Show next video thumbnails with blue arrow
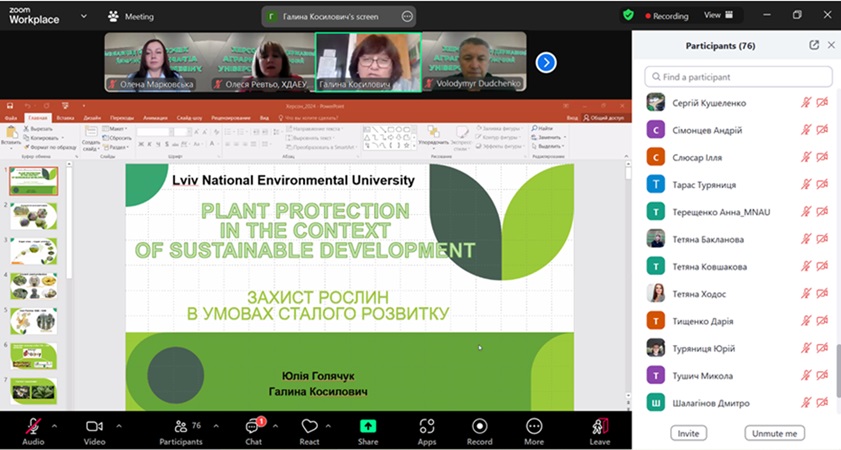This screenshot has width=841, height=450. pos(546,62)
